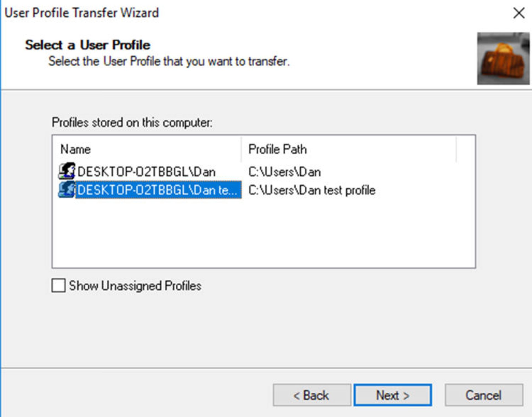Click the C:\Users\Dan profile path cell

285,172
